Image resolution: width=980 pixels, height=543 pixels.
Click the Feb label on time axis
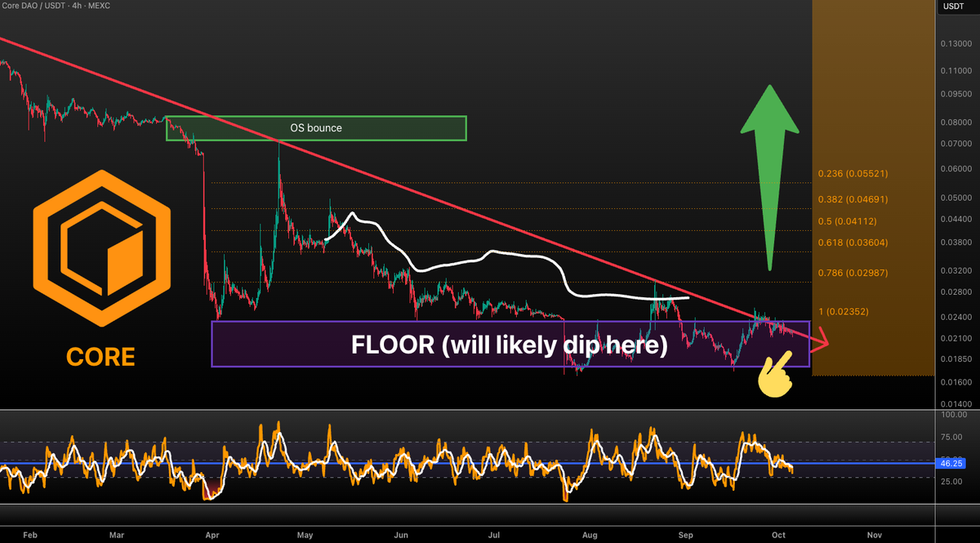30,535
